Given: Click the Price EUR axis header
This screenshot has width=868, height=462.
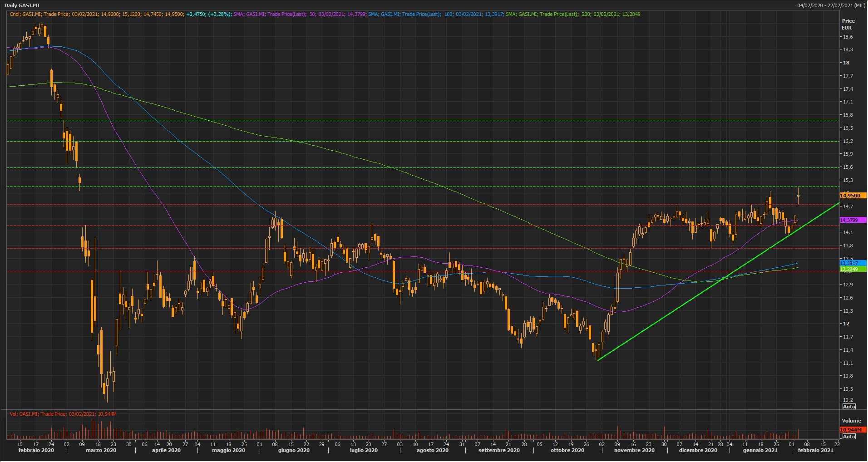Looking at the screenshot, I should click(848, 24).
